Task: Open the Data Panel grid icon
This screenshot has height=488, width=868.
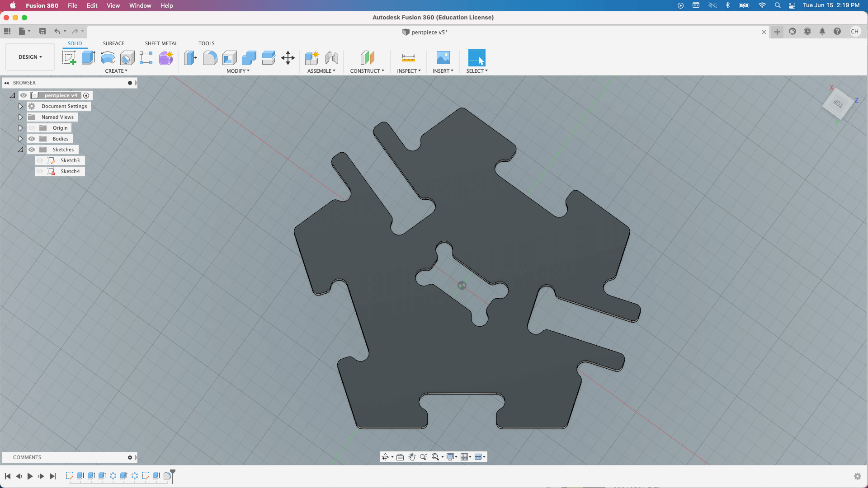Action: coord(7,31)
